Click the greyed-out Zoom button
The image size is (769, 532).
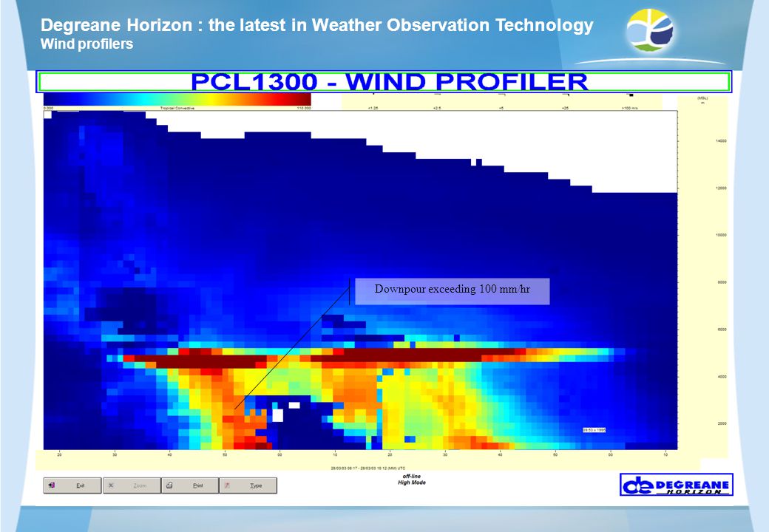(132, 485)
